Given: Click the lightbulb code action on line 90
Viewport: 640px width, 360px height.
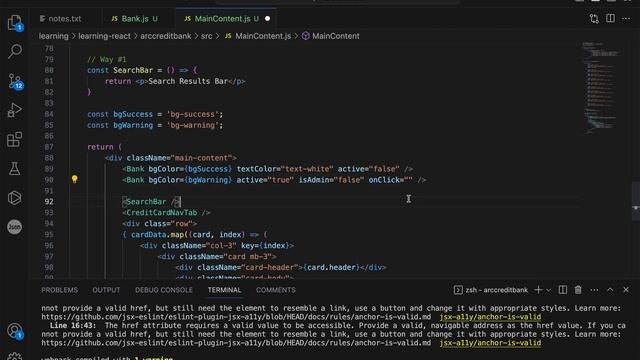Looking at the screenshot, I should [x=74, y=179].
